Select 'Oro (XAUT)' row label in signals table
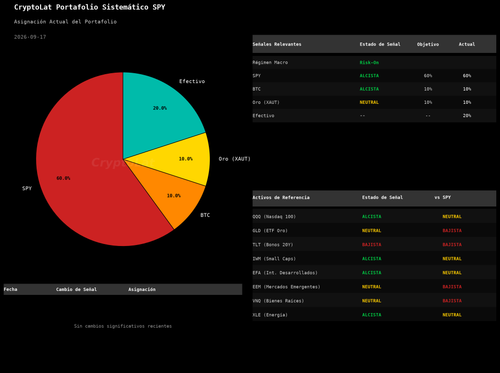Screen dimensions: 500x373 [266, 102]
